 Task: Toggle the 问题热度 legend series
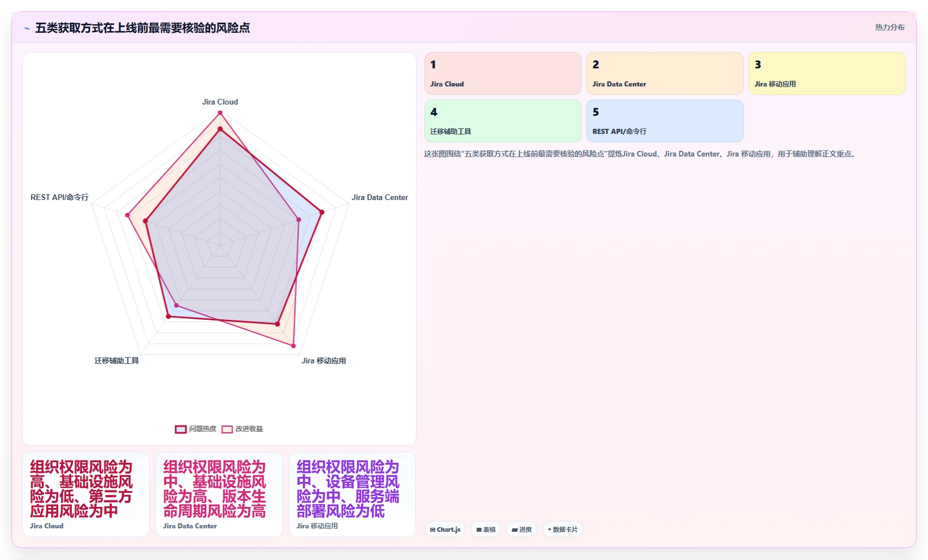pyautogui.click(x=196, y=429)
